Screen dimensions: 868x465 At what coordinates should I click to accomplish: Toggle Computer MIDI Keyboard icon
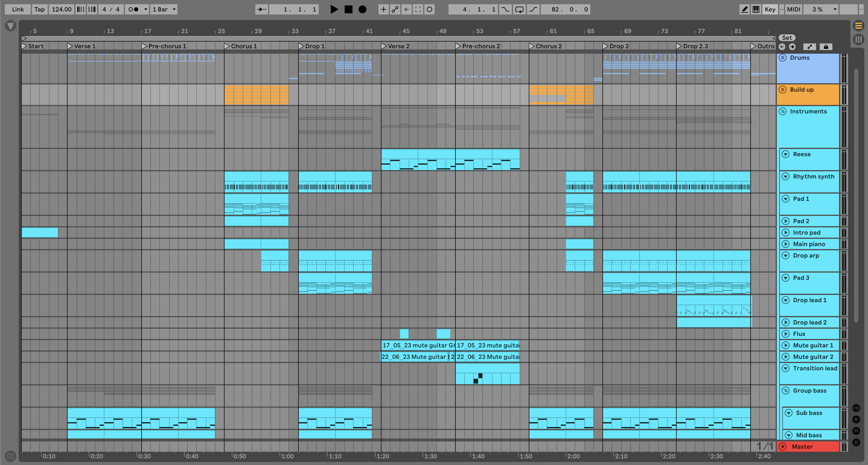click(756, 9)
